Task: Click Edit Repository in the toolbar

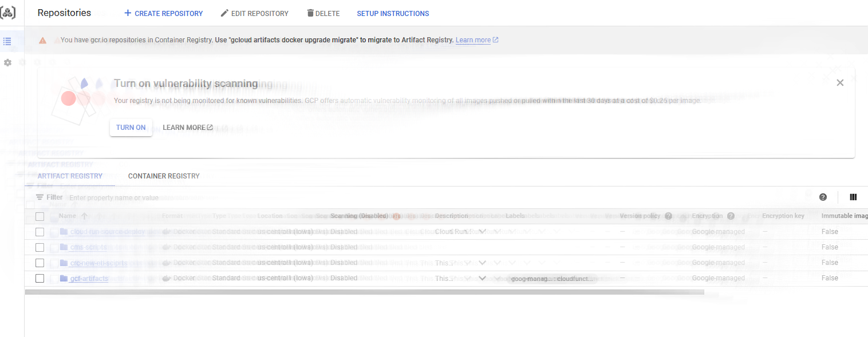Action: pos(254,13)
